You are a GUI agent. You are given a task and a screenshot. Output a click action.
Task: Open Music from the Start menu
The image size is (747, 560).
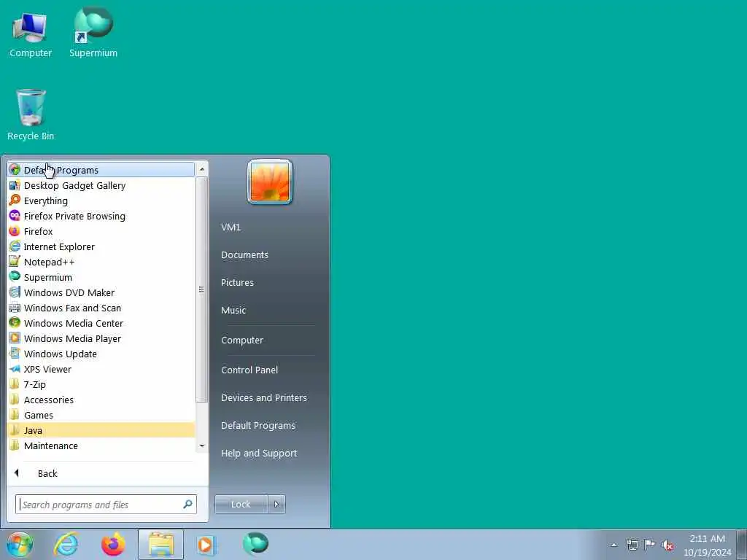click(233, 310)
